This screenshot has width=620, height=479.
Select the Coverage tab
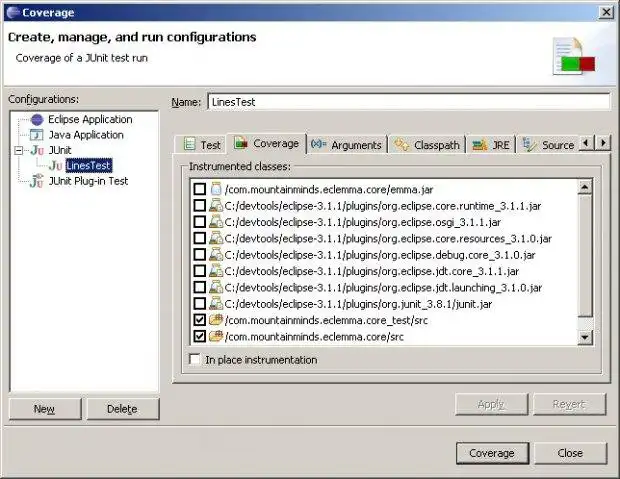[x=267, y=143]
